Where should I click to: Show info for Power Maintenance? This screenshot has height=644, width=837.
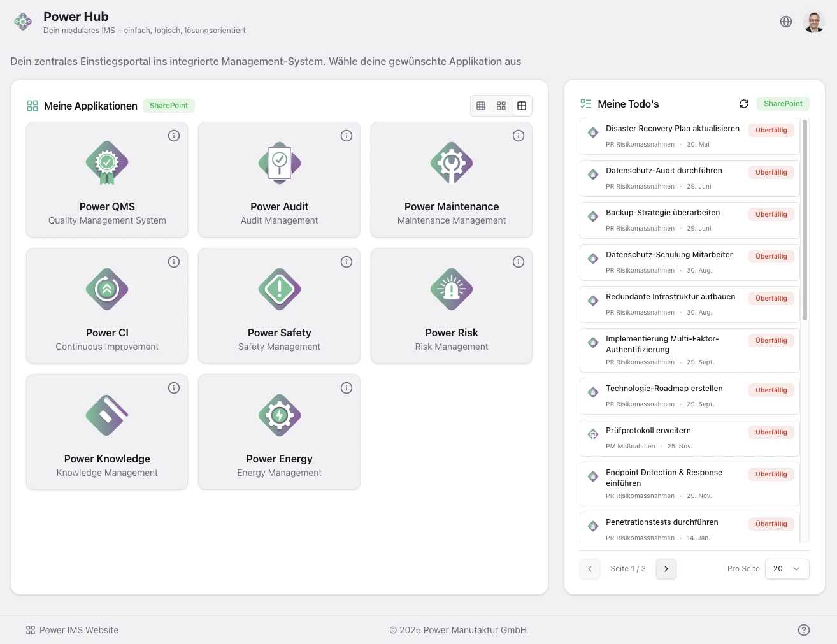(519, 136)
